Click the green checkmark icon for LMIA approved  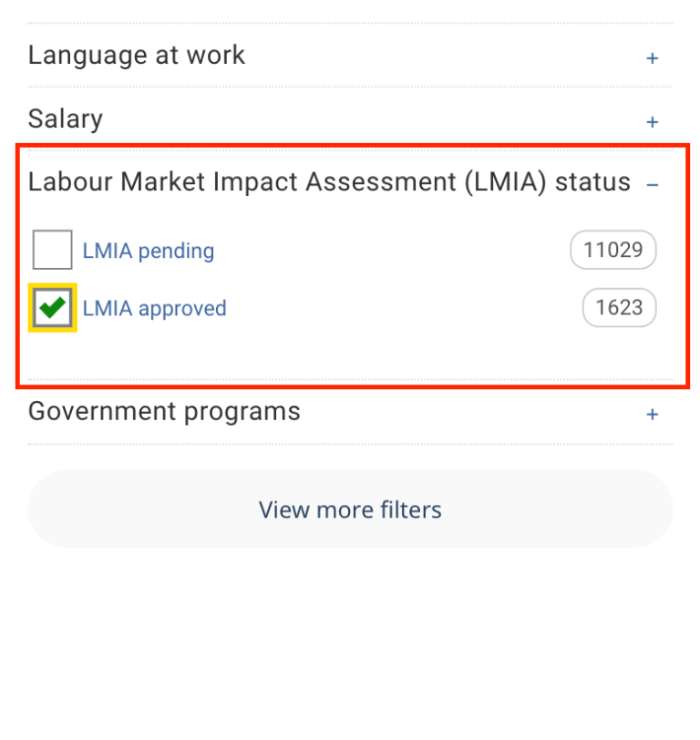(52, 307)
